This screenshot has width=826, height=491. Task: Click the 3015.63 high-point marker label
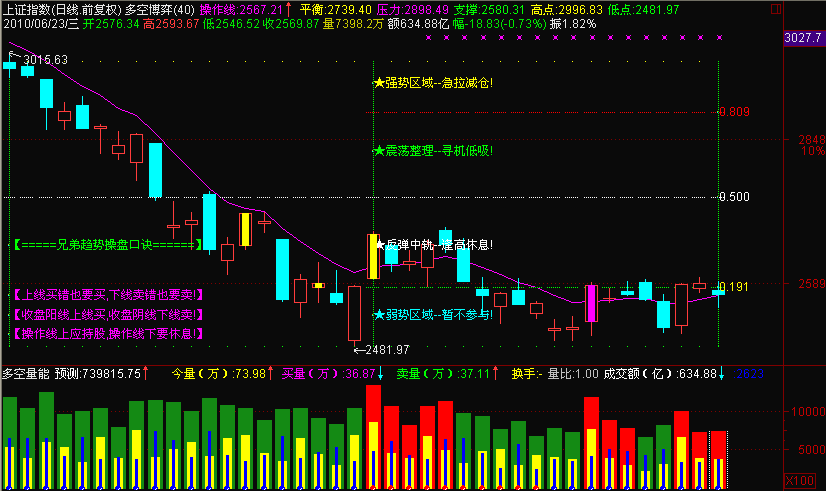click(45, 60)
